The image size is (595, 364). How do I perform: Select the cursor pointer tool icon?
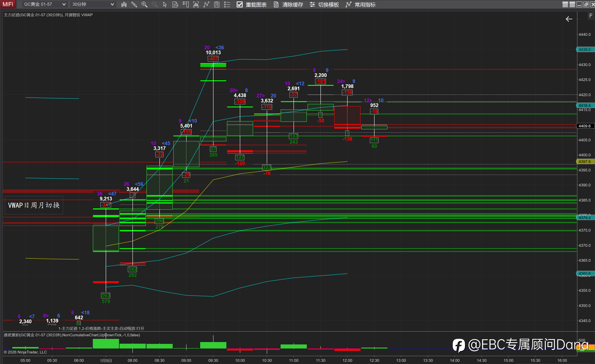[165, 4]
